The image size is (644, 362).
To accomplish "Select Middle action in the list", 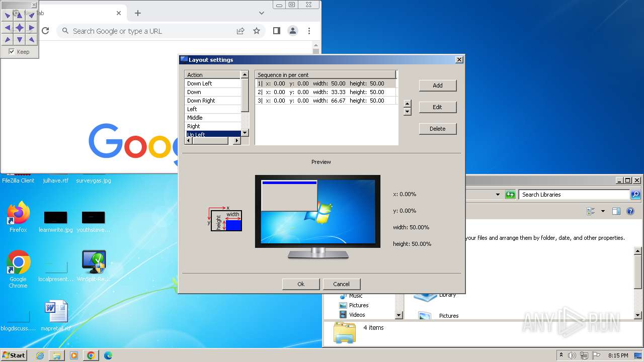I will point(213,118).
